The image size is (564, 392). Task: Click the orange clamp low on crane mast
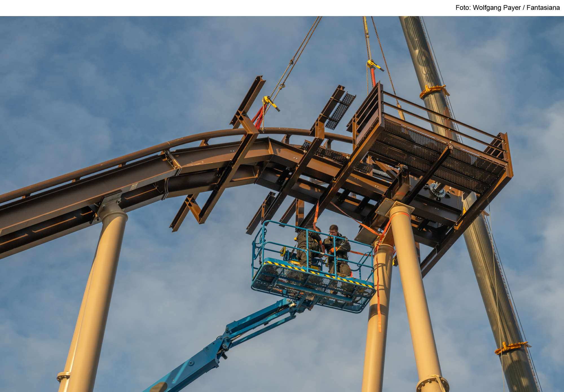coord(511,347)
